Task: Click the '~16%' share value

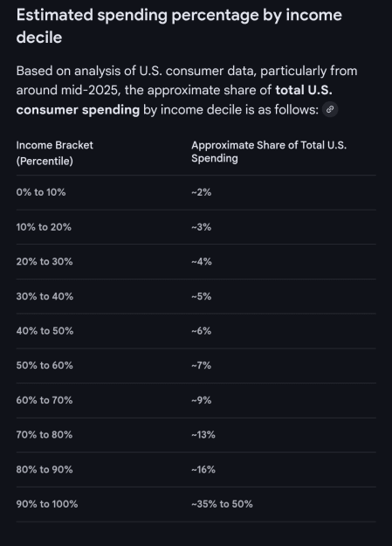Action: point(203,469)
